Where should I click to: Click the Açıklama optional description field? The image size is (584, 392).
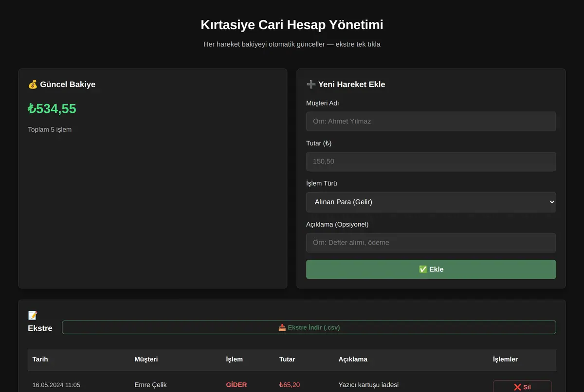pos(431,243)
